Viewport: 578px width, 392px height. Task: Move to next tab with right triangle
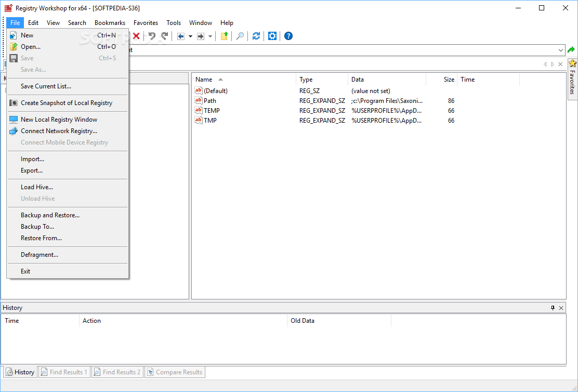[553, 64]
